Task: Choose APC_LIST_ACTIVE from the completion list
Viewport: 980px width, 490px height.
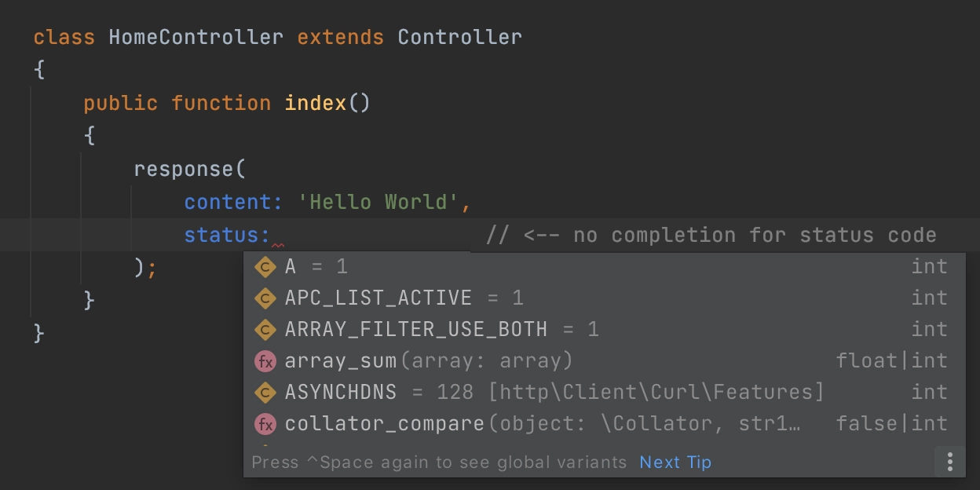Action: pos(602,298)
